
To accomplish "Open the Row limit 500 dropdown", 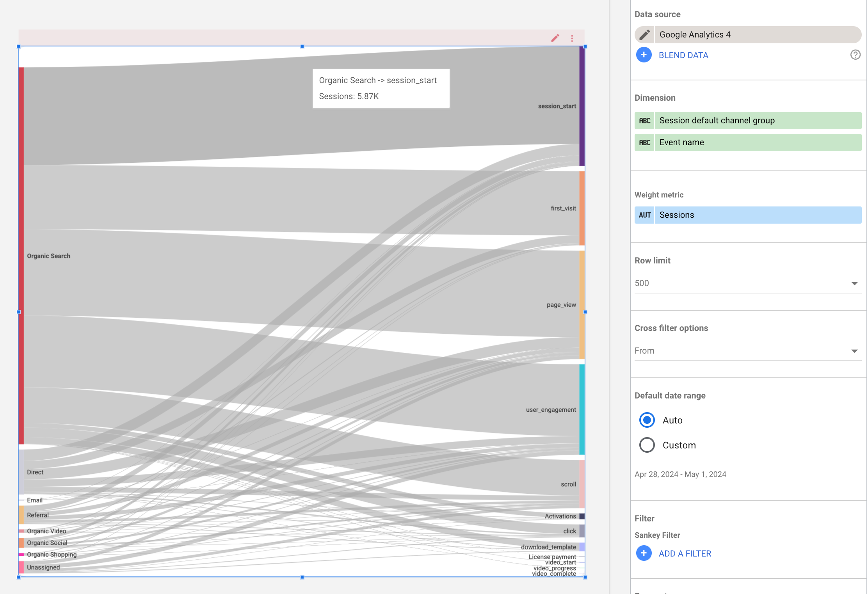I will click(748, 283).
